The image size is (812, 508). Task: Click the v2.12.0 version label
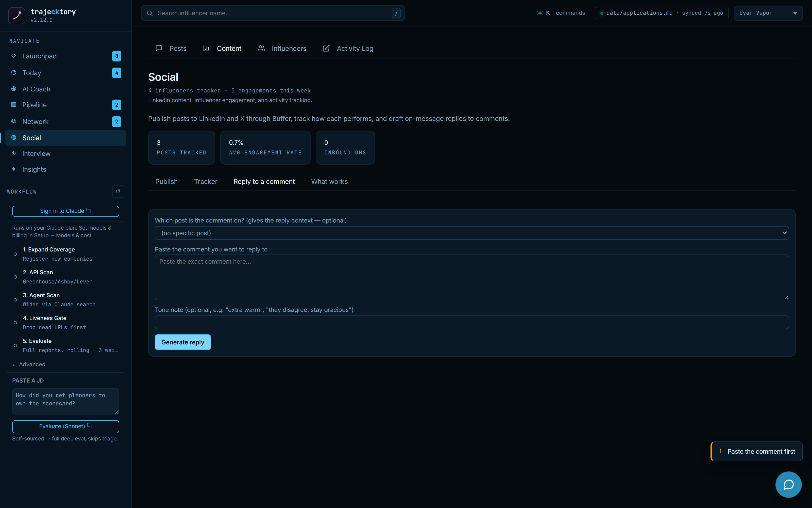coord(42,20)
